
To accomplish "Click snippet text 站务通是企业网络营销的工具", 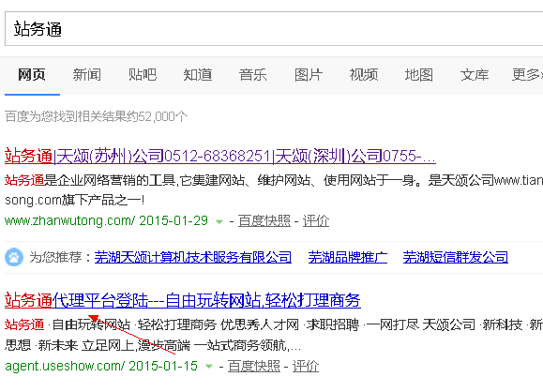I will click(90, 180).
